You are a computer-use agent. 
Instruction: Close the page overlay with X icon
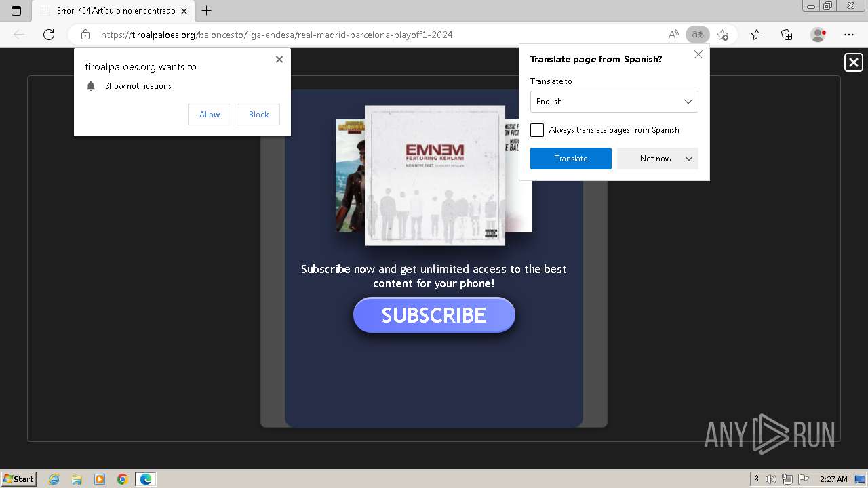coord(854,62)
